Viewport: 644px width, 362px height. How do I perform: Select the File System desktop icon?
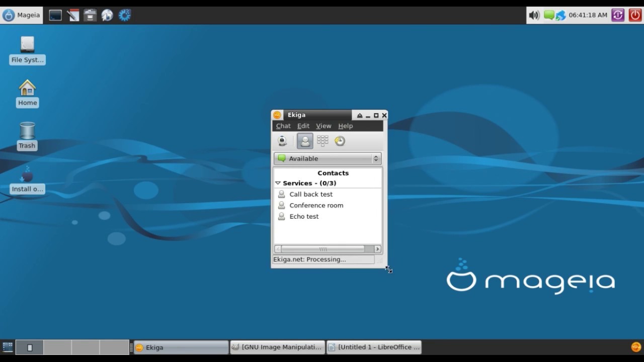pyautogui.click(x=27, y=50)
